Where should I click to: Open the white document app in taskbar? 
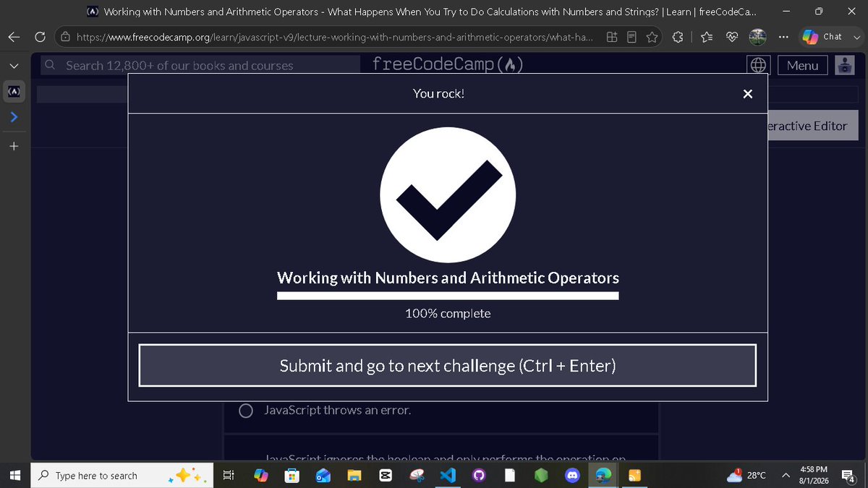509,475
